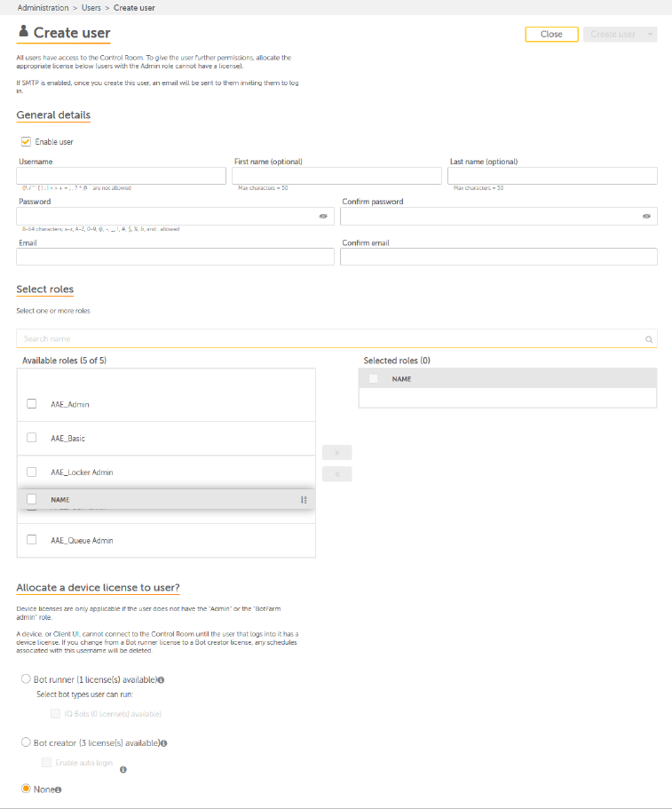Screen dimensions: 672x809
Task: Uncheck the Enable user checkbox
Action: 26,141
